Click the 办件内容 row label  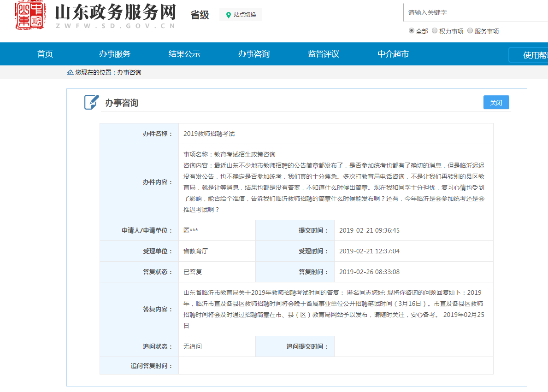pos(157,182)
